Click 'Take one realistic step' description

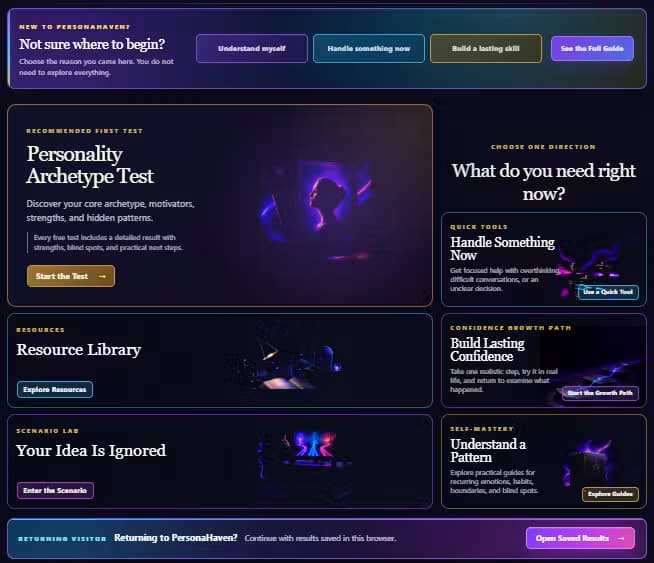point(504,380)
